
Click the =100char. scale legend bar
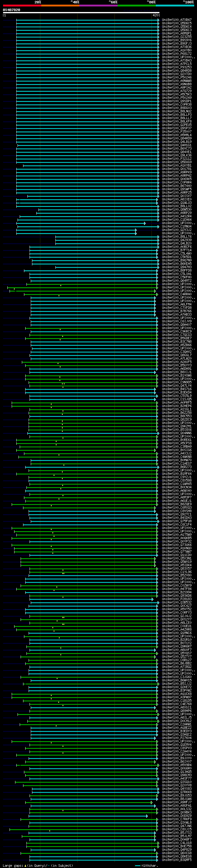137,865
